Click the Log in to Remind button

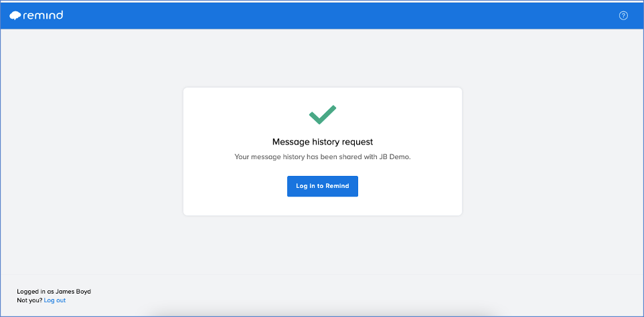click(x=323, y=186)
